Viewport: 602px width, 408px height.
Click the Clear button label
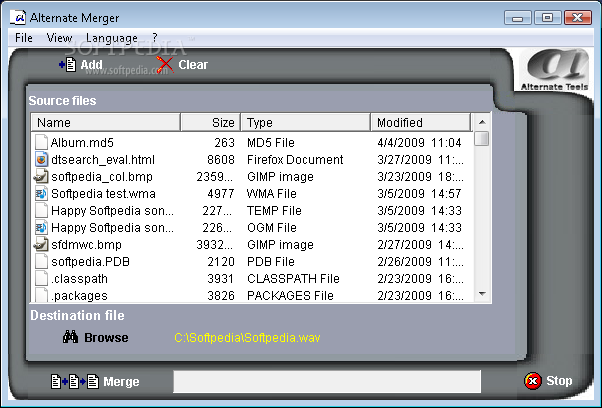pyautogui.click(x=193, y=64)
